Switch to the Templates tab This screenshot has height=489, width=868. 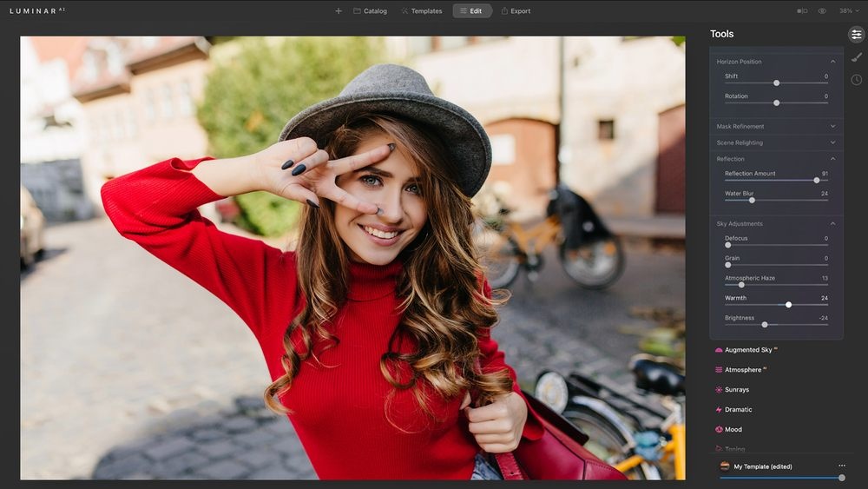[x=421, y=11]
